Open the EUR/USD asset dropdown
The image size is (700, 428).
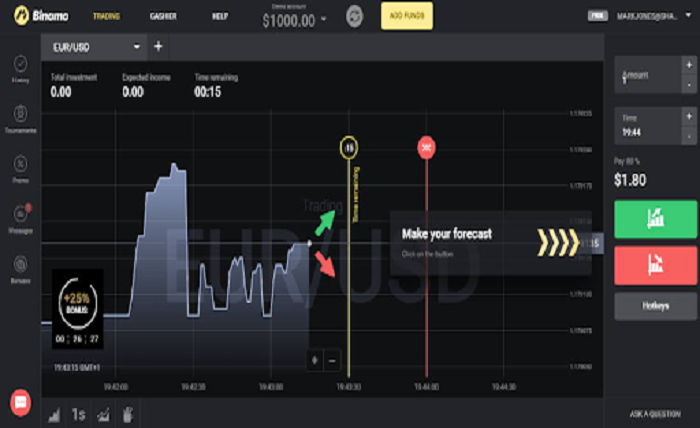point(94,47)
